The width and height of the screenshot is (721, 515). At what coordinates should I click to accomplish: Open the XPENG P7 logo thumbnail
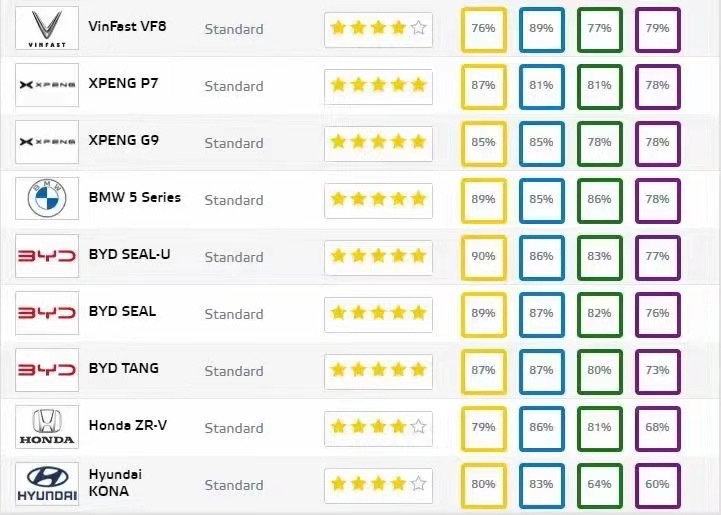pos(47,85)
